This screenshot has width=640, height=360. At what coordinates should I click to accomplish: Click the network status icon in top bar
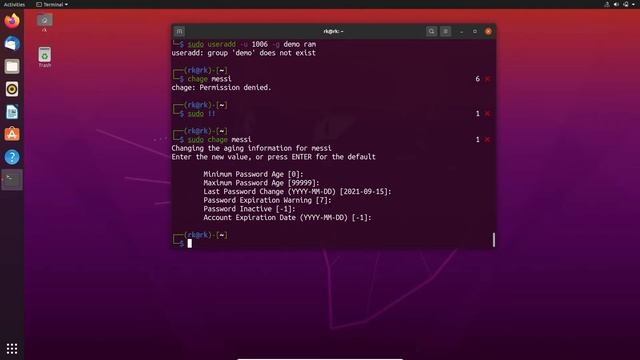point(607,4)
